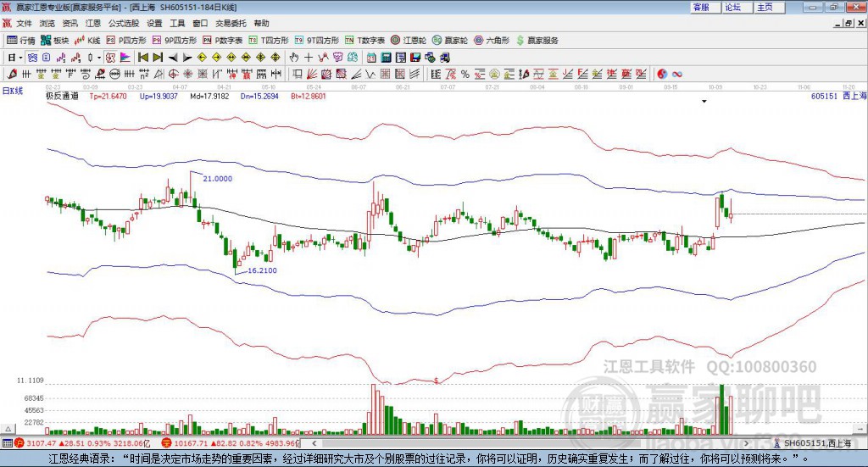The image size is (868, 467).
Task: Open the 工具 menu
Action: point(177,23)
